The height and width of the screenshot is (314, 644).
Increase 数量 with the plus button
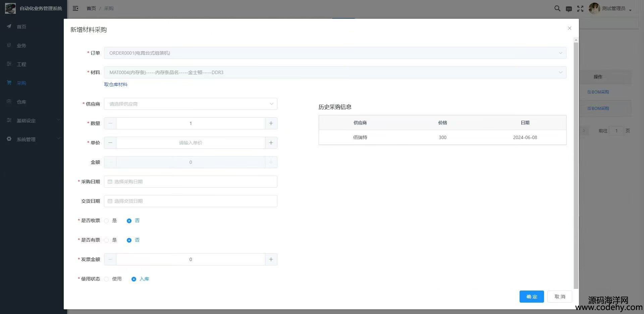pos(271,123)
